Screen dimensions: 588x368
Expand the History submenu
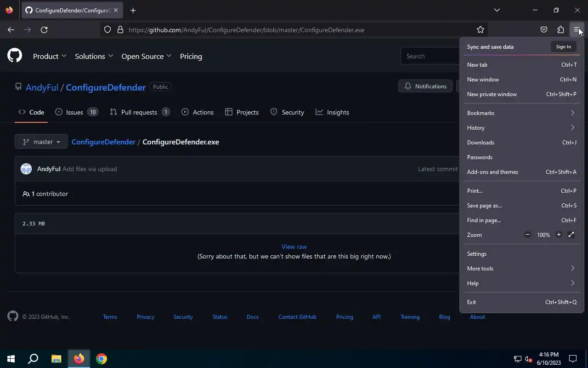pos(521,127)
